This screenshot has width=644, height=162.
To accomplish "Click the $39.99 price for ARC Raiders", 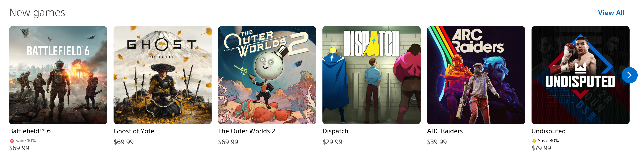I will [x=437, y=142].
